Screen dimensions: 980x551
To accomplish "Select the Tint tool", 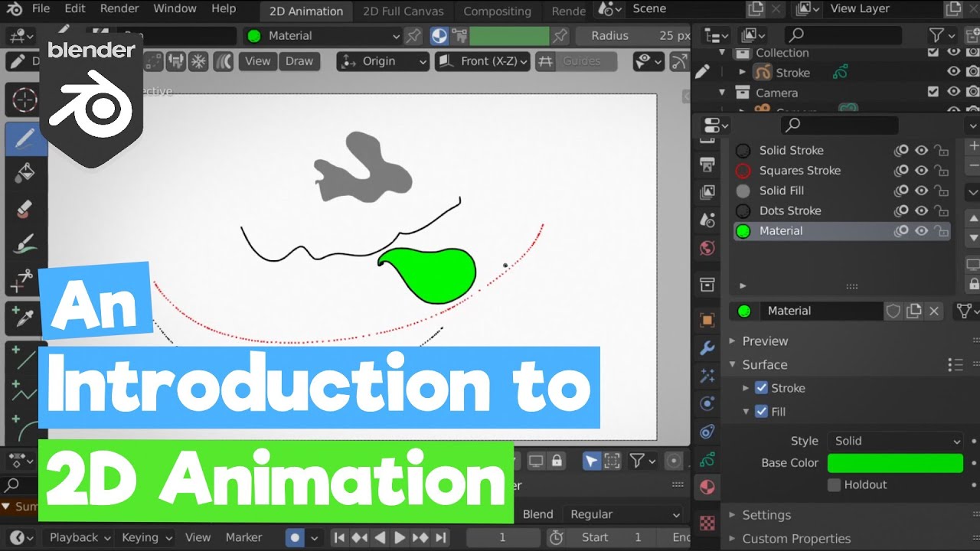I will [24, 244].
